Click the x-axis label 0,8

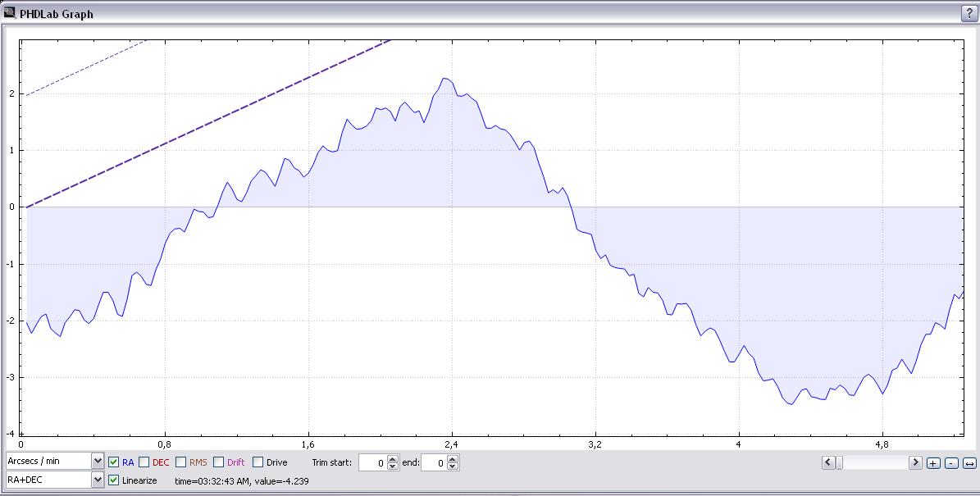[165, 445]
